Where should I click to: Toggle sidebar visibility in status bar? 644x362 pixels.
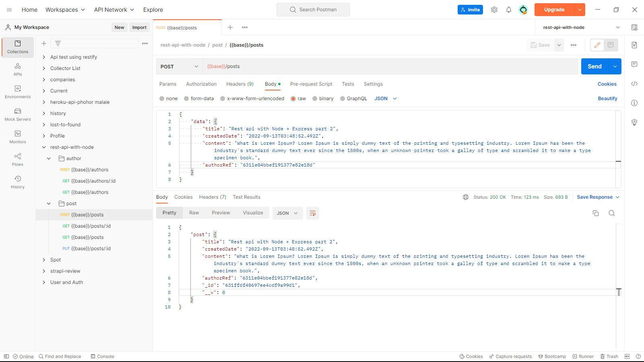6,356
